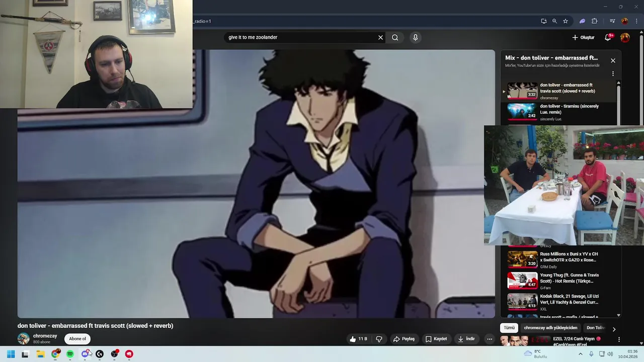644x362 pixels.
Task: Clear the YouTube search box with the X
Action: (x=380, y=37)
